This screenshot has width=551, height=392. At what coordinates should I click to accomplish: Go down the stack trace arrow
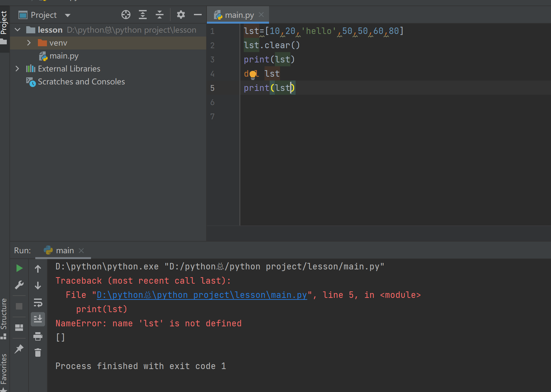coord(38,285)
